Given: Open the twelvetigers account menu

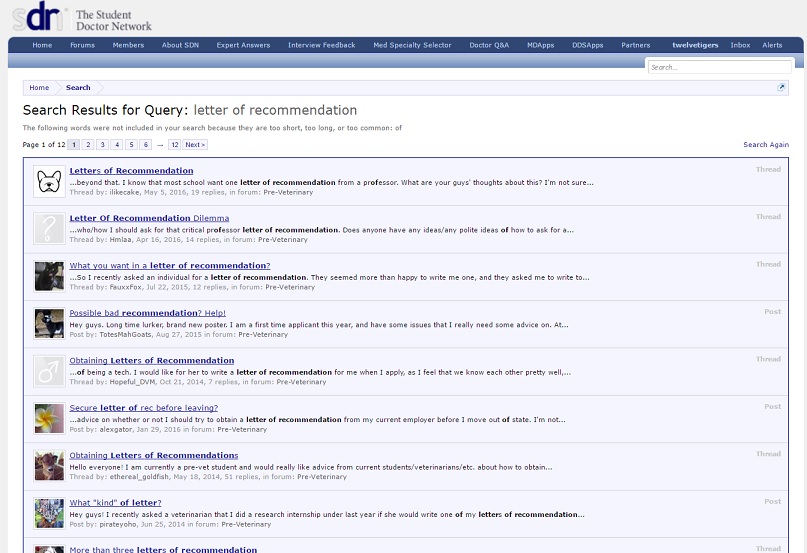Looking at the screenshot, I should pyautogui.click(x=694, y=45).
